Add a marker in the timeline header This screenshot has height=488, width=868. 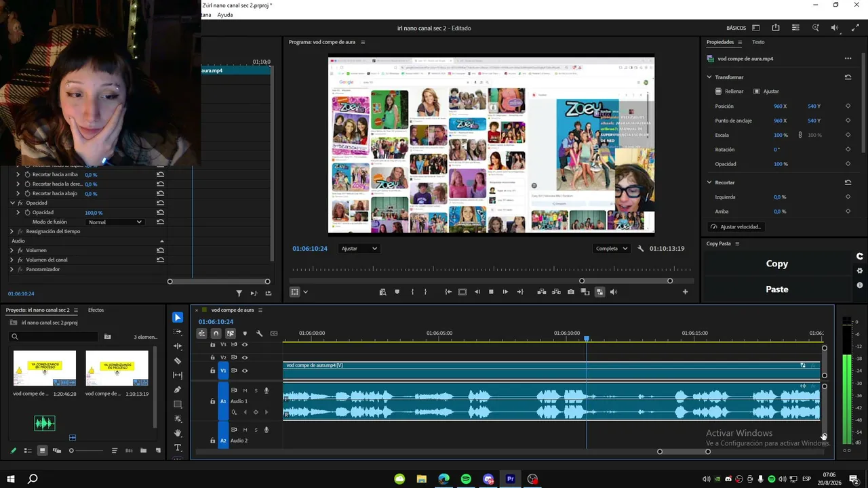tap(245, 333)
